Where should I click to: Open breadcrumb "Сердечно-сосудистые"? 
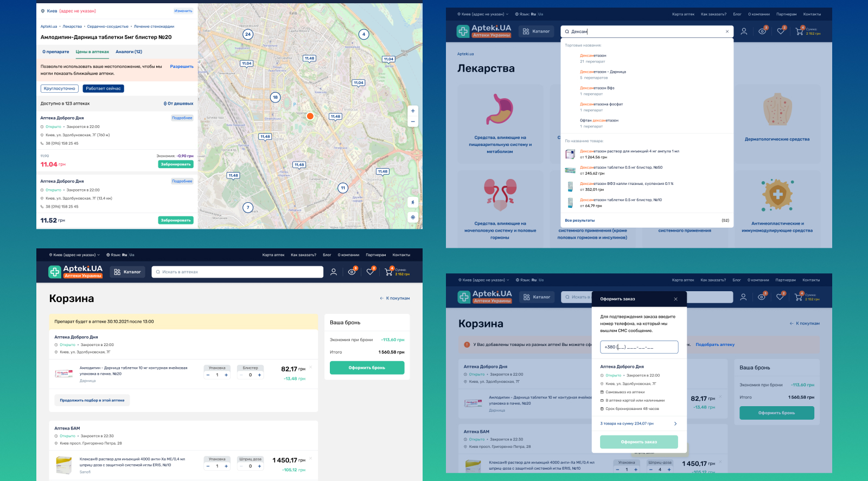pos(108,27)
